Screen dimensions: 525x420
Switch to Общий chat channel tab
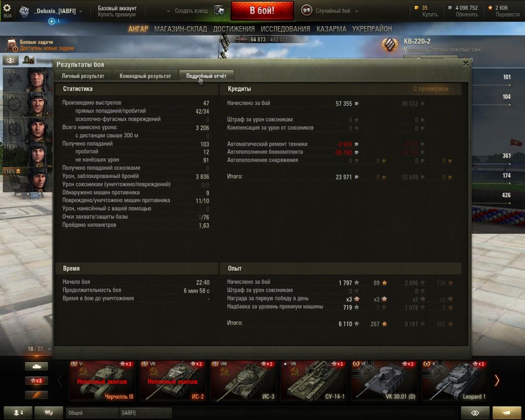pos(92,413)
